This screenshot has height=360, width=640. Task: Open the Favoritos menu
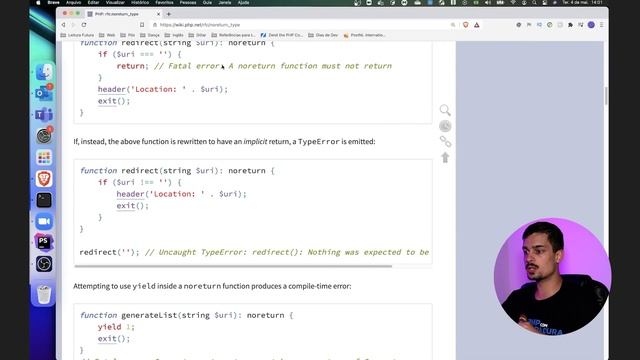click(x=164, y=2)
